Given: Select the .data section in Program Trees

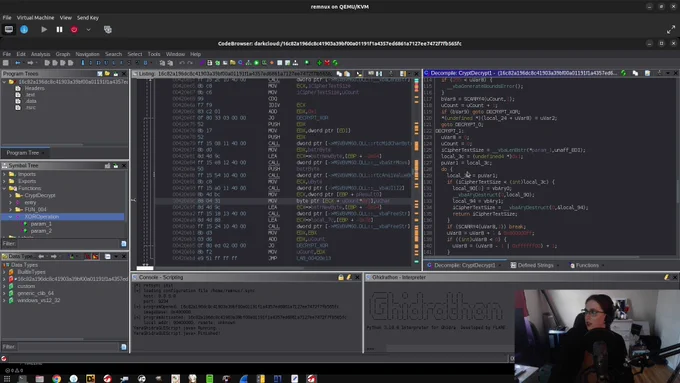Looking at the screenshot, I should pos(30,101).
